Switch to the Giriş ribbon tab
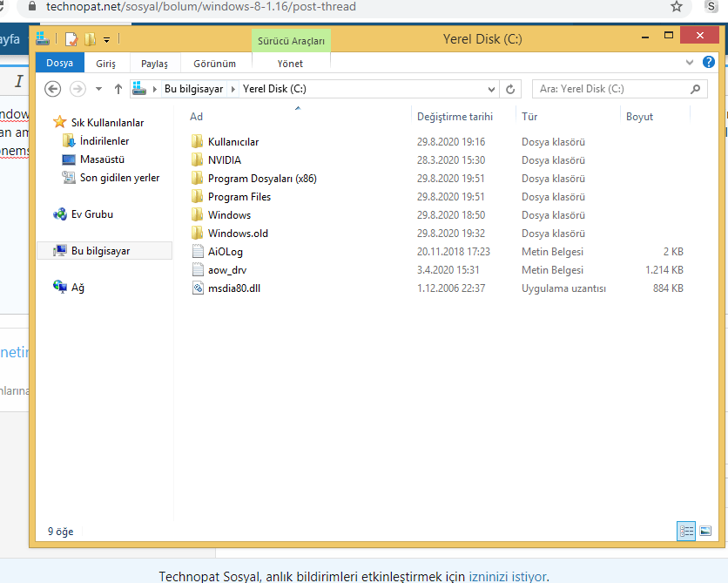The width and height of the screenshot is (728, 583). point(106,64)
